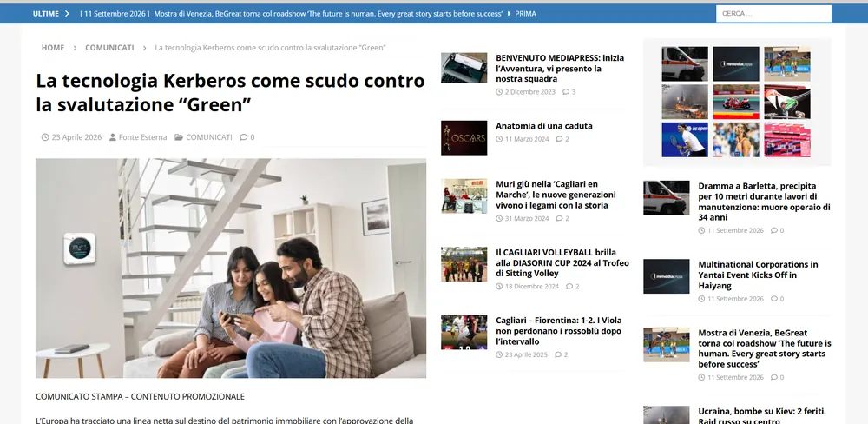This screenshot has height=424, width=868.
Task: Click the clock icon under Dramma a Barletta
Action: 701,230
